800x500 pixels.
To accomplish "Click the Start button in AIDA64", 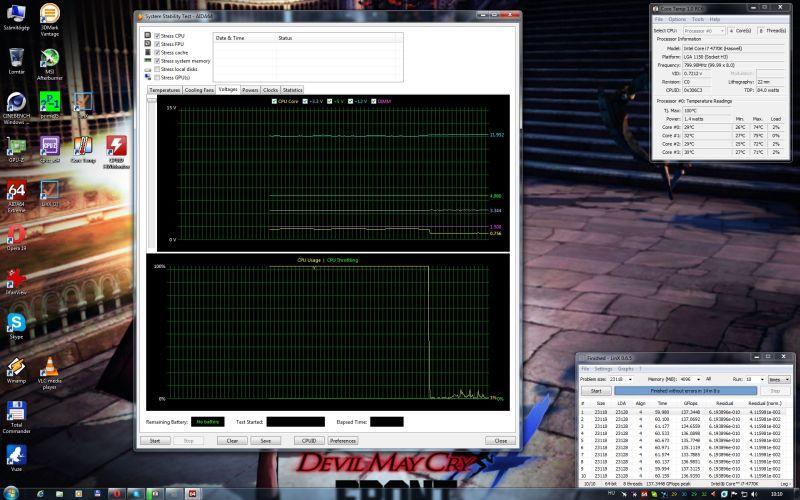I will point(155,441).
